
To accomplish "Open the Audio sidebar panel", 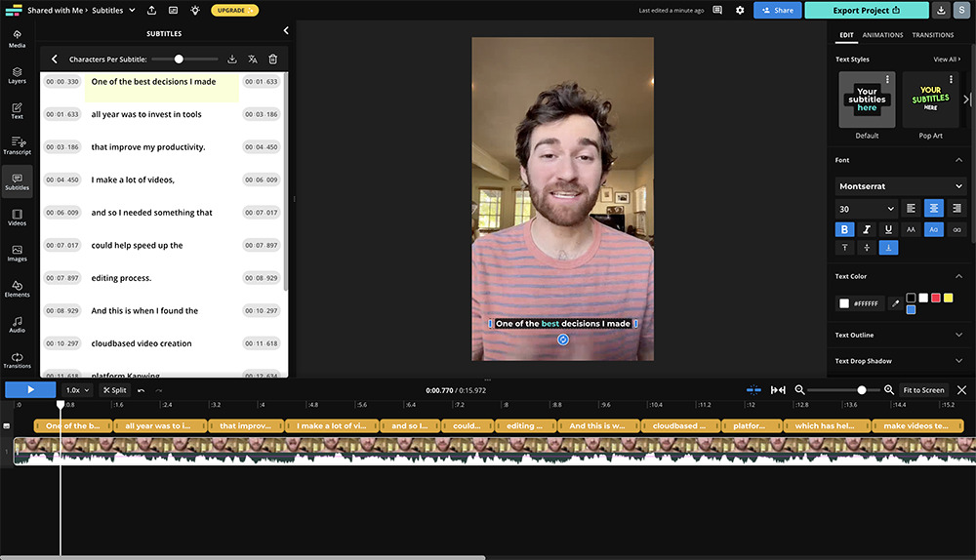I will [x=17, y=324].
